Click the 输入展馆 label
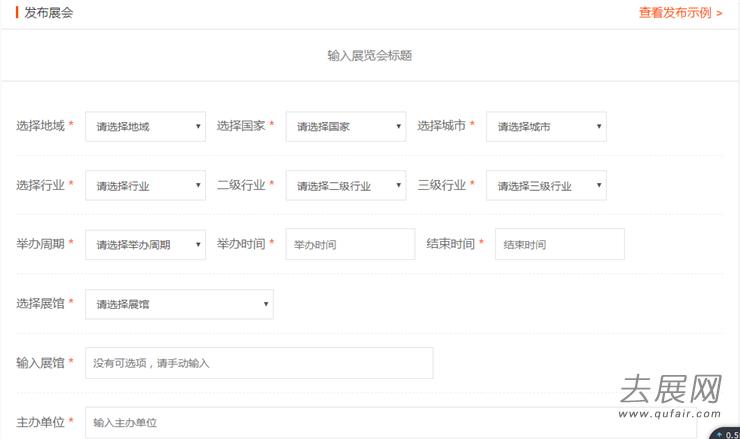The width and height of the screenshot is (740, 439). [x=40, y=363]
